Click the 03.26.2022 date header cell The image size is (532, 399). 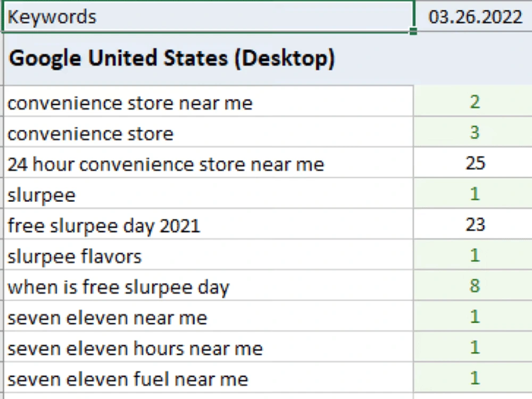tap(473, 16)
